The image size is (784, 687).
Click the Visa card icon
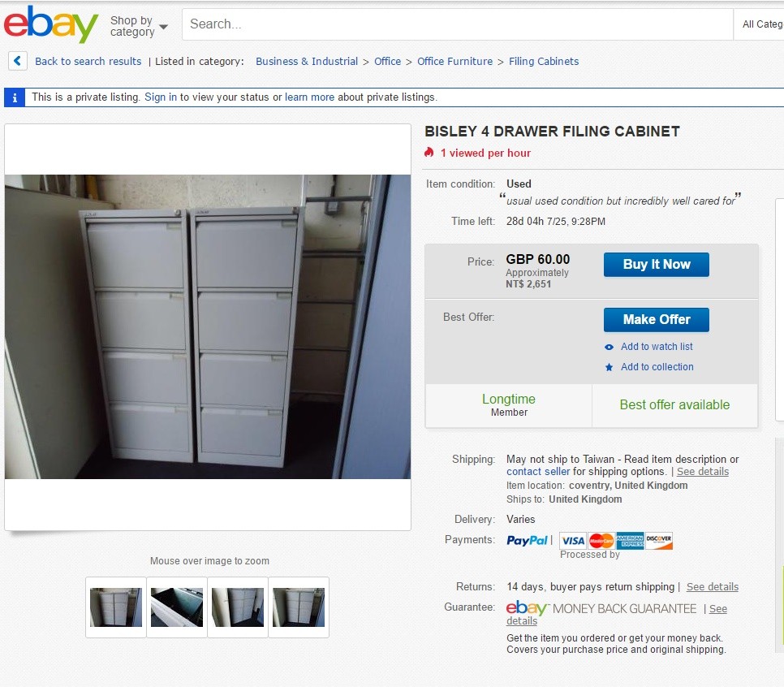573,540
